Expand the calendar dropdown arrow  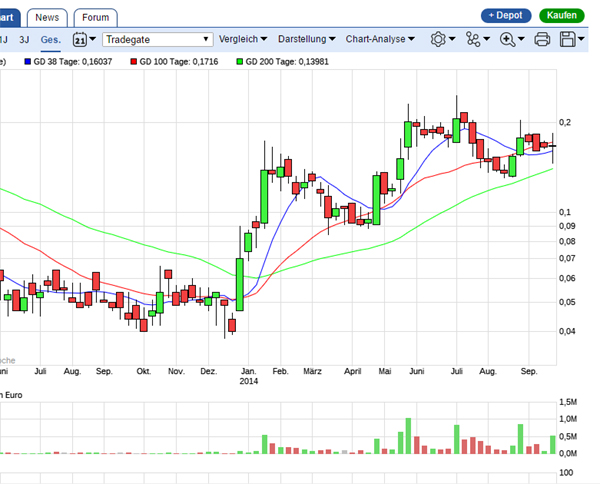point(92,39)
